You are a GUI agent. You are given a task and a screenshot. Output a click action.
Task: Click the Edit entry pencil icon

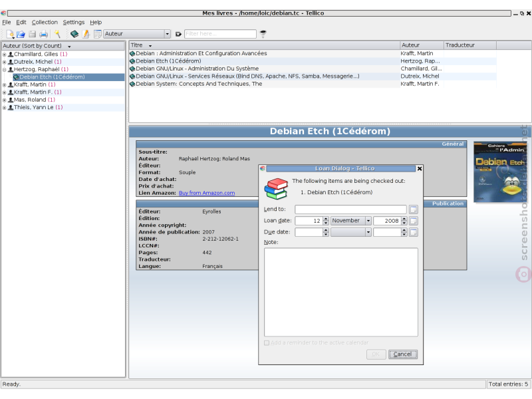[86, 34]
